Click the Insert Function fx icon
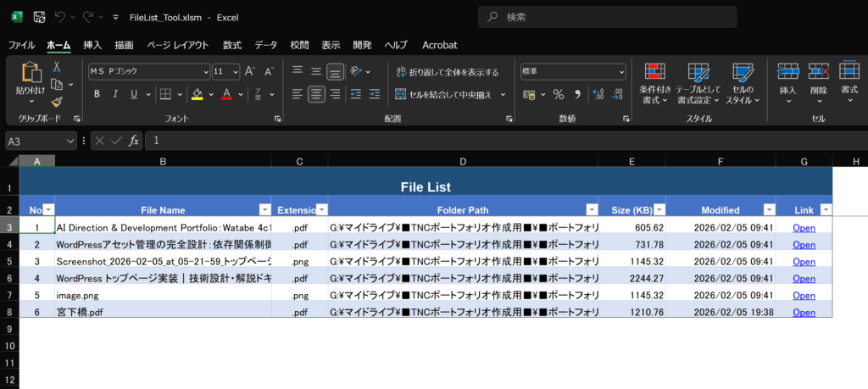The width and height of the screenshot is (868, 389). pyautogui.click(x=134, y=141)
